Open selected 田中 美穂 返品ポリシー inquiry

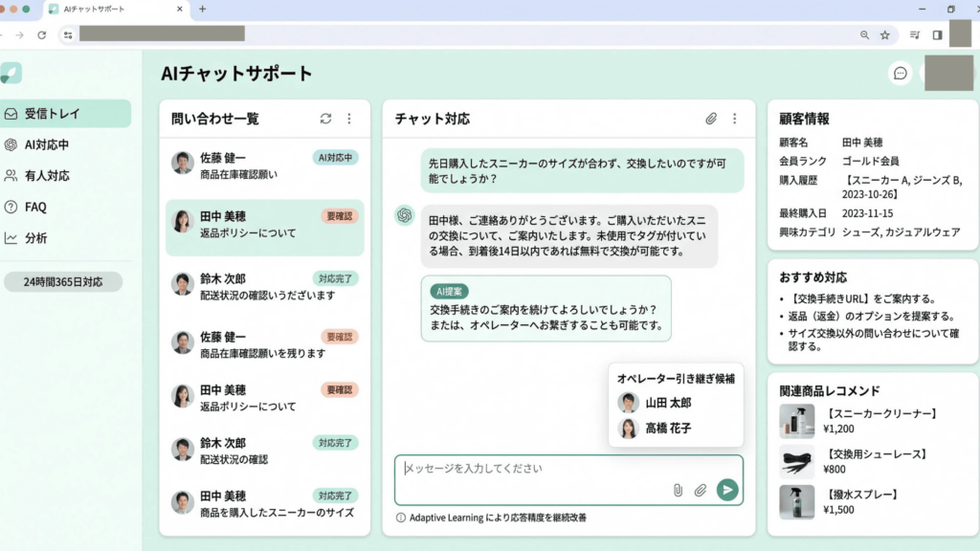pyautogui.click(x=265, y=228)
